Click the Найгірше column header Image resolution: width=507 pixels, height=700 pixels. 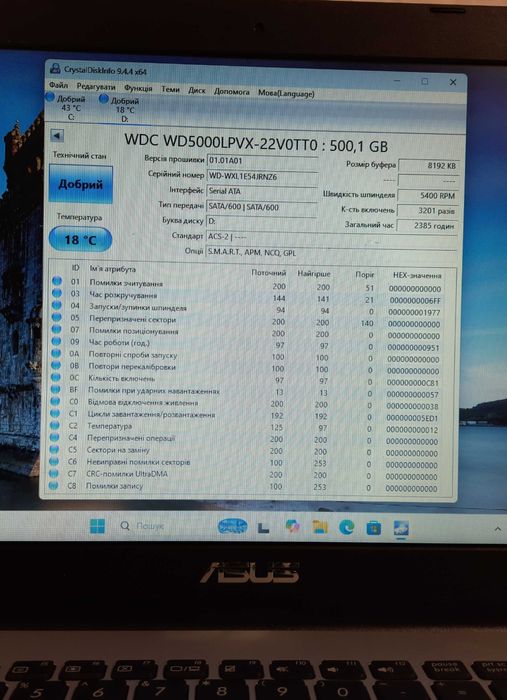point(314,273)
